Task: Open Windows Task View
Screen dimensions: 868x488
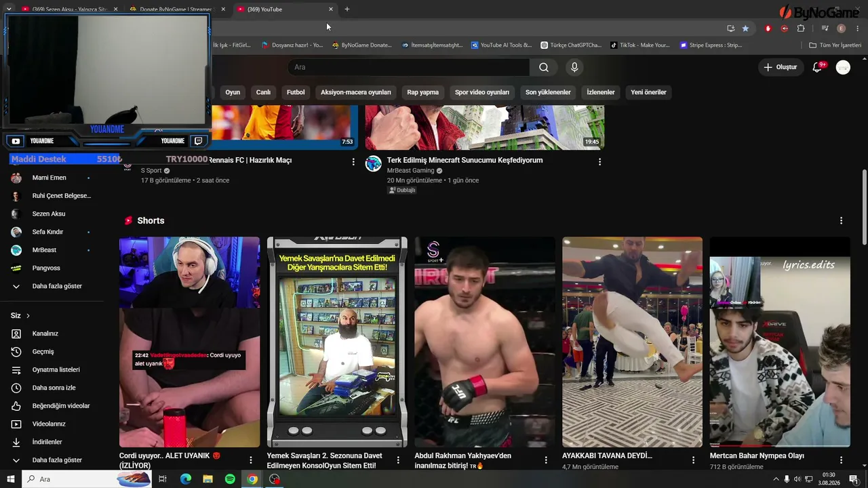Action: [x=163, y=479]
